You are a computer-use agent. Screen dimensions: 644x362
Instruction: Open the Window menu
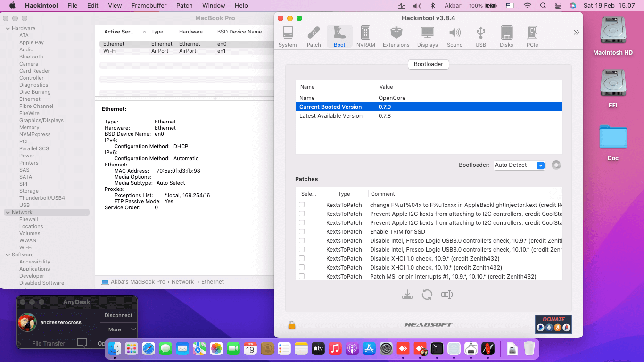(214, 6)
